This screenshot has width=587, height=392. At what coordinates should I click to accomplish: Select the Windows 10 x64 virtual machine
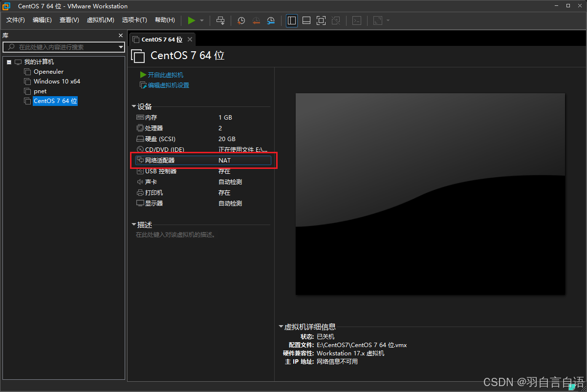tap(57, 82)
